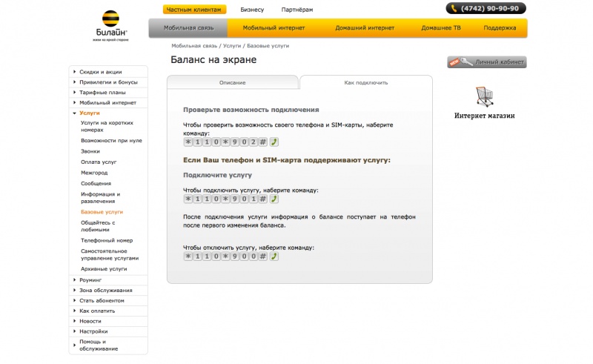593x364 pixels.
Task: Expand Тарифные планы sidebar item
Action: [102, 93]
